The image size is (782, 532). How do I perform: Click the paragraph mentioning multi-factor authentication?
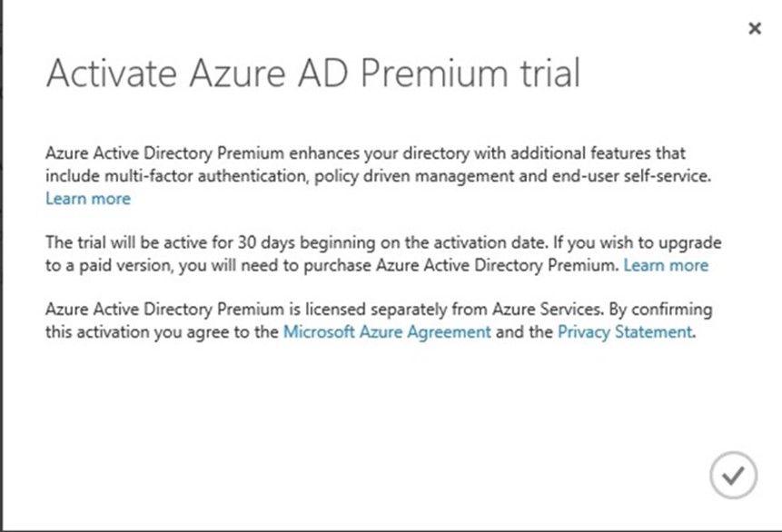[x=378, y=175]
